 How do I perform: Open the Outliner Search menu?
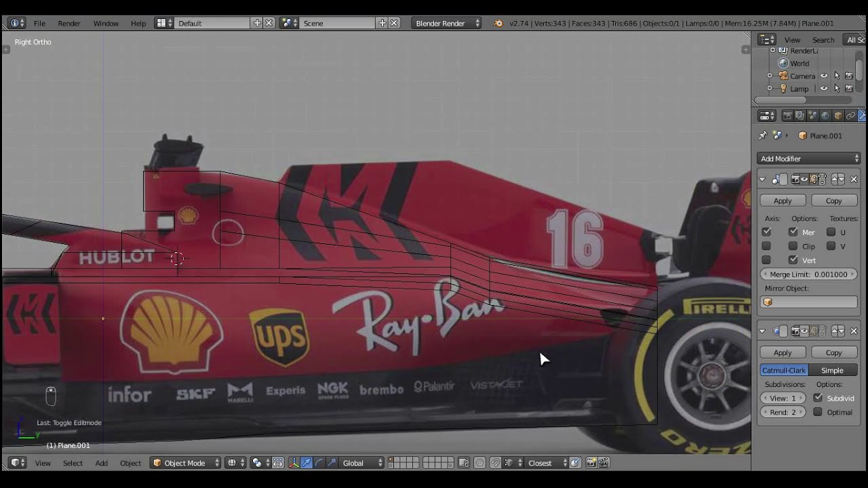tap(823, 40)
